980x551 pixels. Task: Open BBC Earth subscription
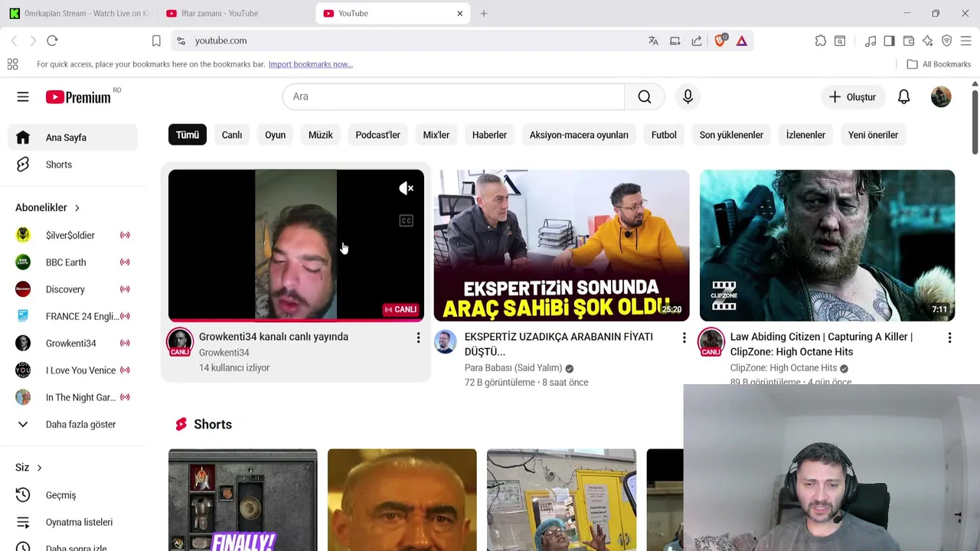[x=73, y=262]
